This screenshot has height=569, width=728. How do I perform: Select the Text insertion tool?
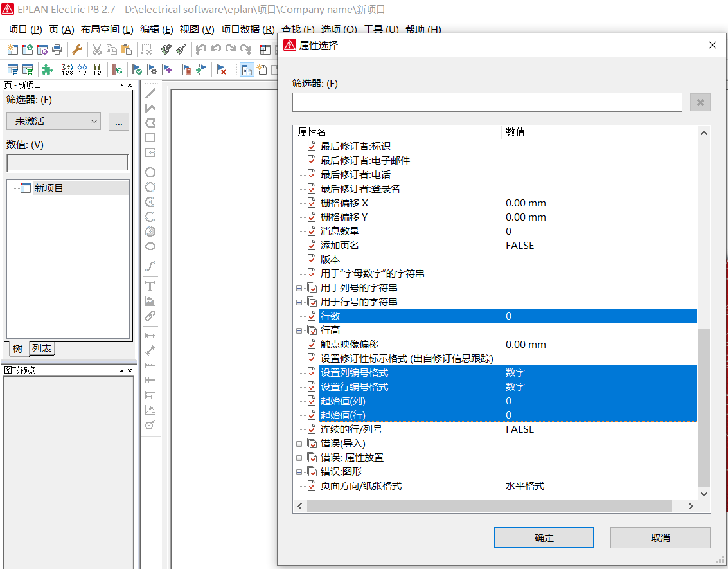coord(150,286)
